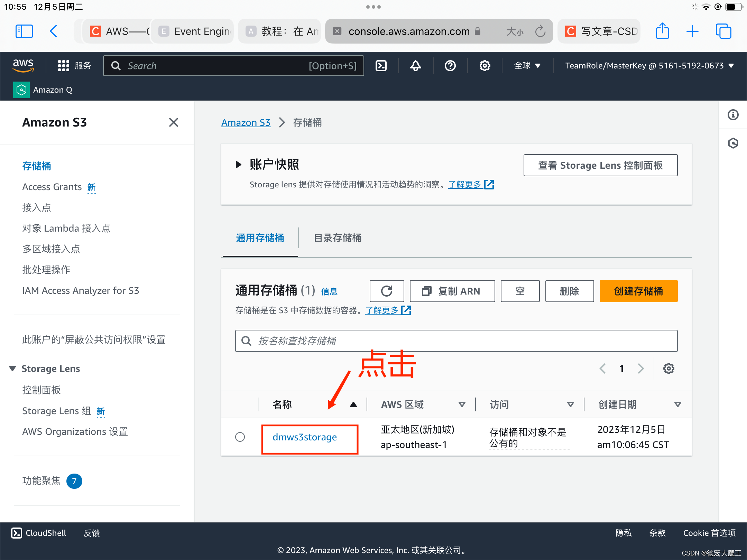
Task: Open the notifications bell icon
Action: coord(416,66)
